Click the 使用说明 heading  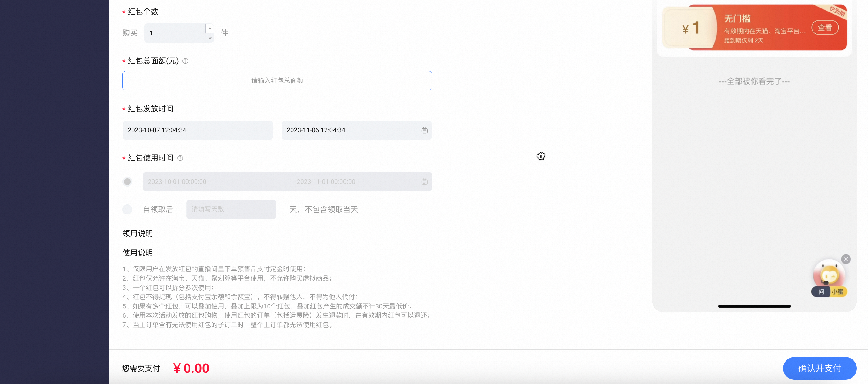(x=138, y=253)
